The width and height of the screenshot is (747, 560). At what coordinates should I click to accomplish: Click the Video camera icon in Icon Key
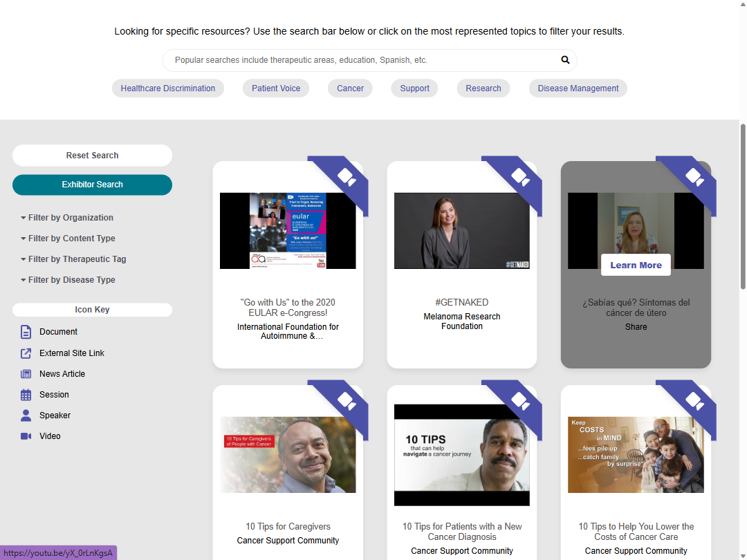pyautogui.click(x=26, y=436)
